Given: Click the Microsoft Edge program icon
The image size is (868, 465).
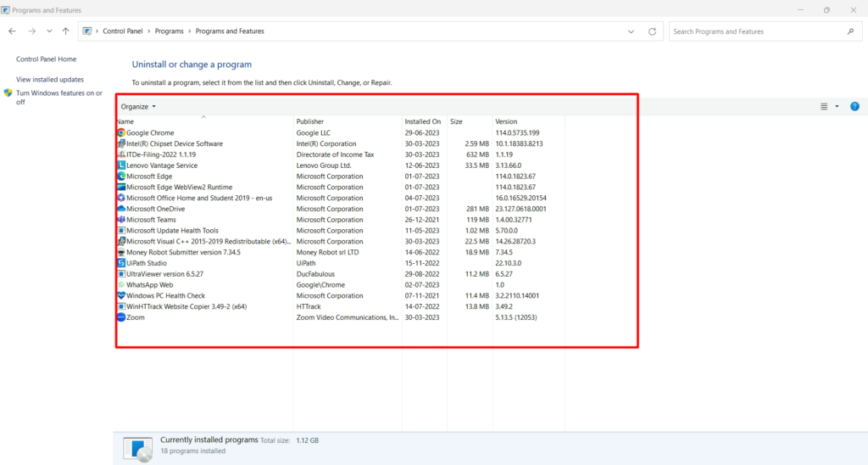Looking at the screenshot, I should 121,176.
